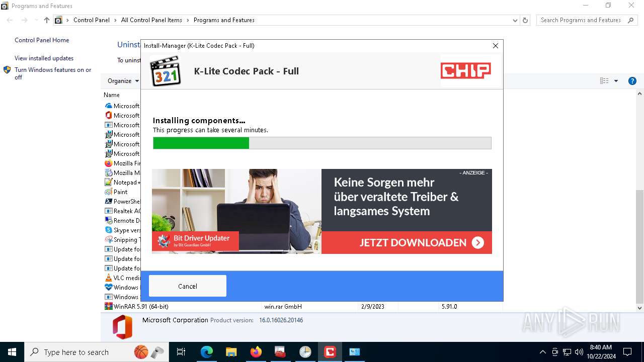Screen dimensions: 644x362
Task: Launch Microsoft Edge from the taskbar
Action: [207, 352]
